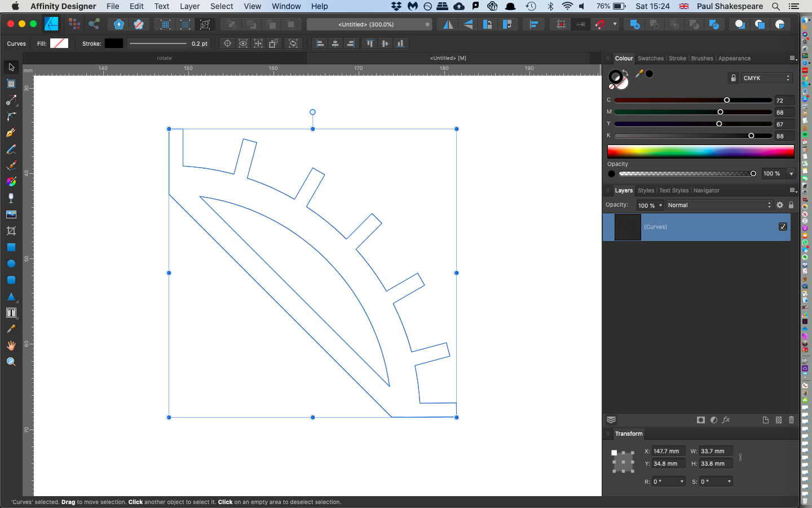812x508 pixels.
Task: Open the CMYK colour model dropdown
Action: (x=767, y=78)
